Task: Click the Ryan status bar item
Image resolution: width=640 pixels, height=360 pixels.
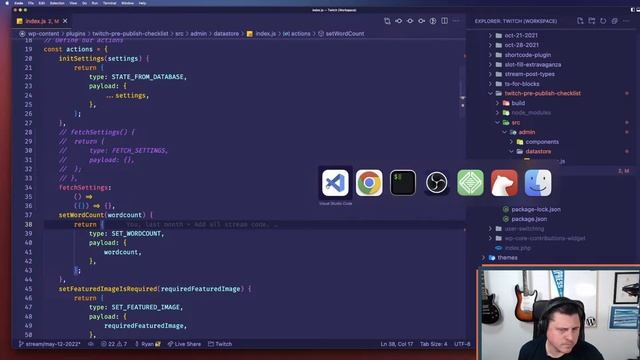Action: tap(147, 344)
